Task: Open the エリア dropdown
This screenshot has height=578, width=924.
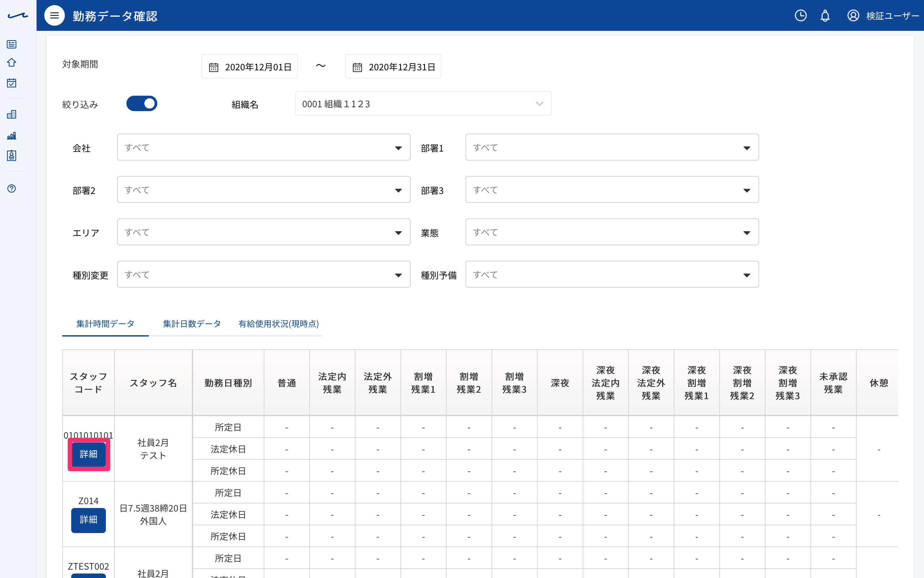Action: [263, 232]
